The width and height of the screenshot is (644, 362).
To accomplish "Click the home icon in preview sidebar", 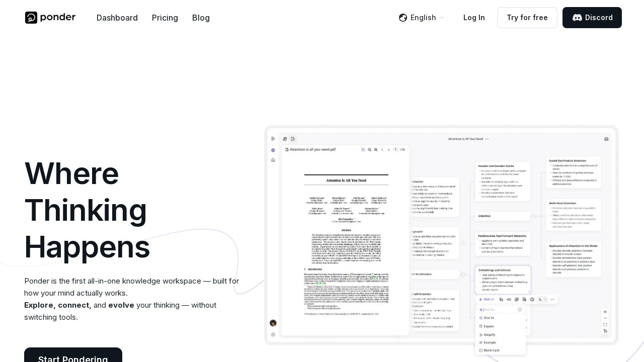I will pyautogui.click(x=273, y=160).
